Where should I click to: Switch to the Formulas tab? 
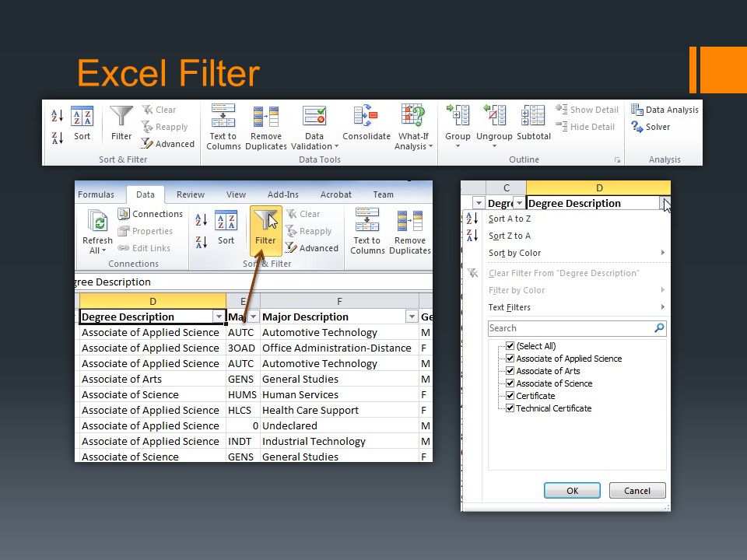(x=96, y=194)
